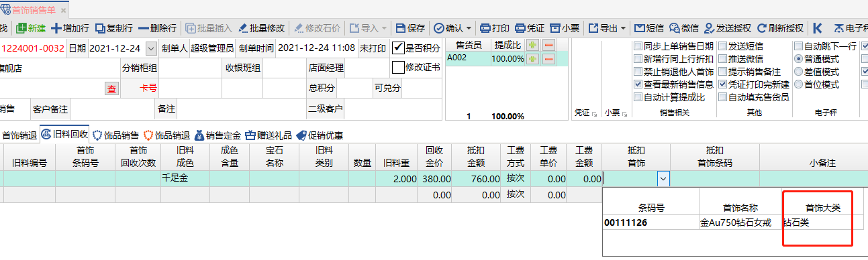Close the 首饰销售单 tab

(x=63, y=10)
